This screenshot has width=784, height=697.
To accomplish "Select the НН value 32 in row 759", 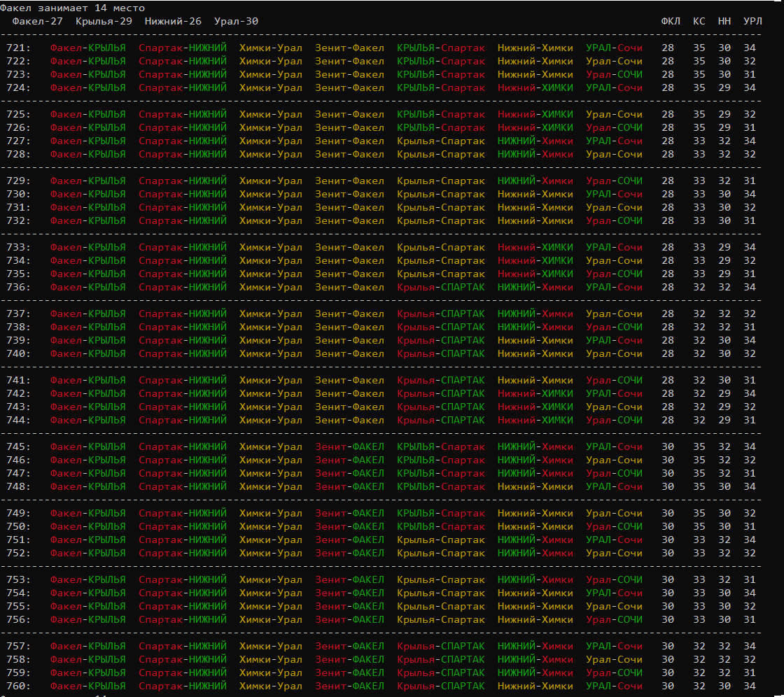I will tap(724, 673).
